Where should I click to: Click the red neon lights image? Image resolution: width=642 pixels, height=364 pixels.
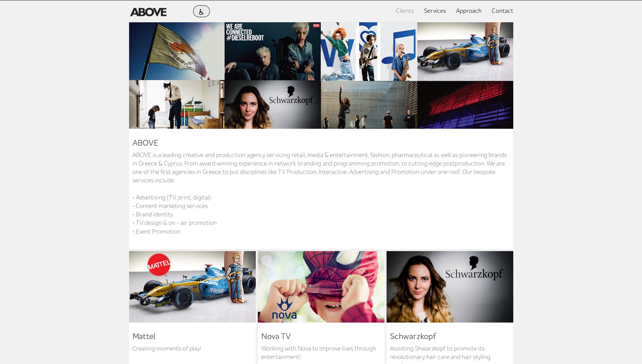pyautogui.click(x=465, y=105)
